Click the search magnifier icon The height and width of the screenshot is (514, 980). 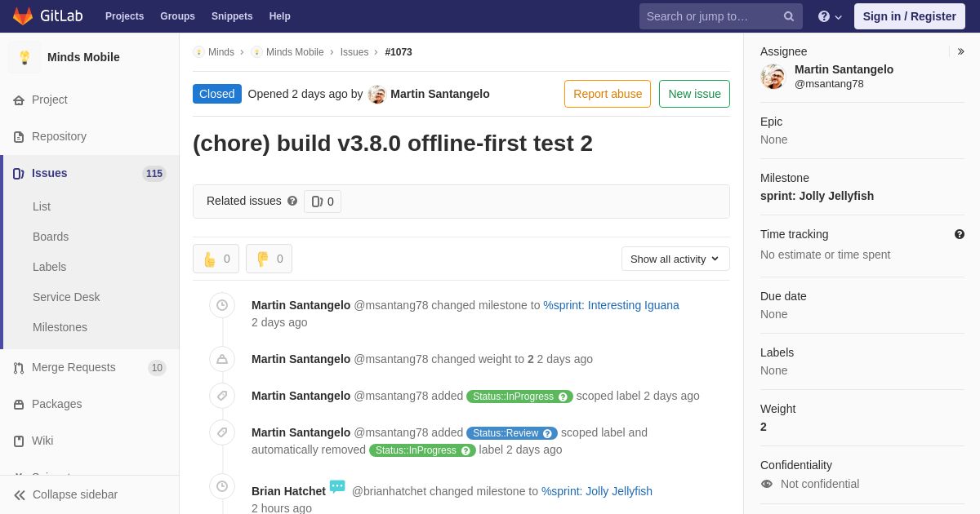[789, 16]
